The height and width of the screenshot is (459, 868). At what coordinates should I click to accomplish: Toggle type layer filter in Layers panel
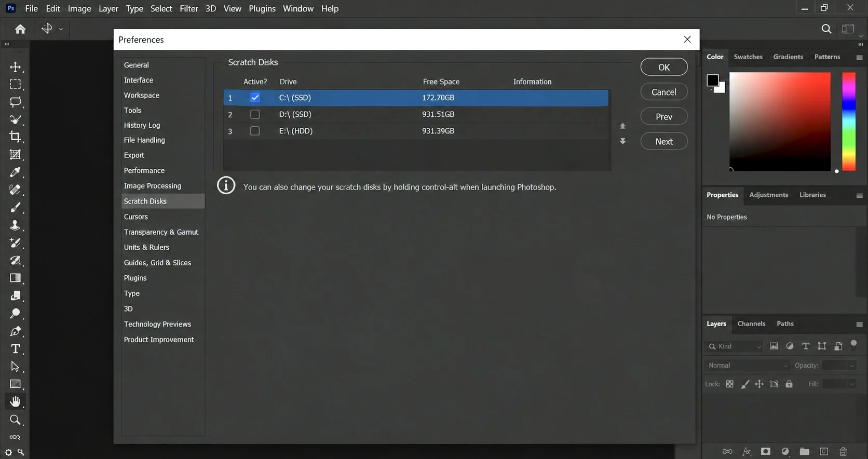[806, 346]
